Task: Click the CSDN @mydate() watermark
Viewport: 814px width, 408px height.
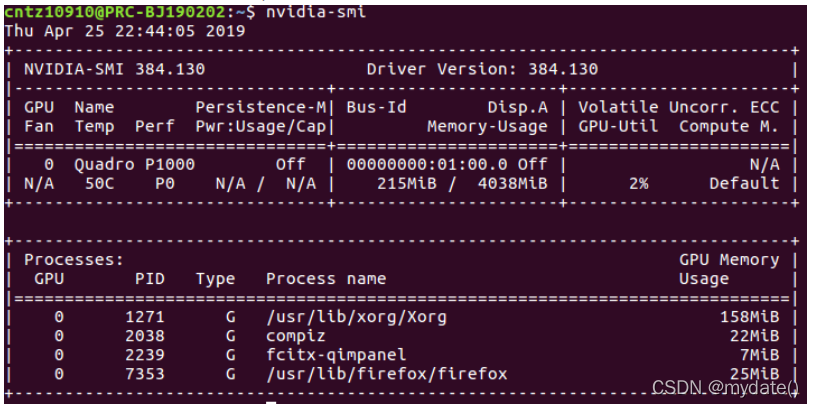Action: [726, 388]
